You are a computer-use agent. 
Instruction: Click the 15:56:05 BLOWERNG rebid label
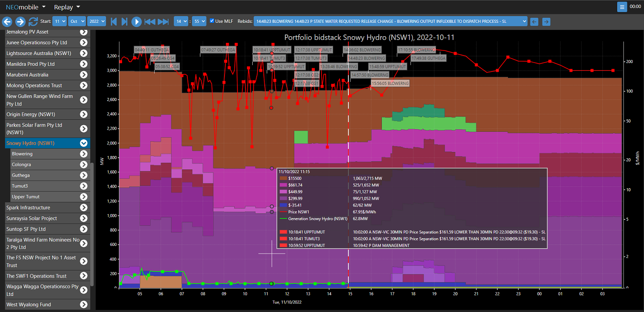(x=390, y=83)
